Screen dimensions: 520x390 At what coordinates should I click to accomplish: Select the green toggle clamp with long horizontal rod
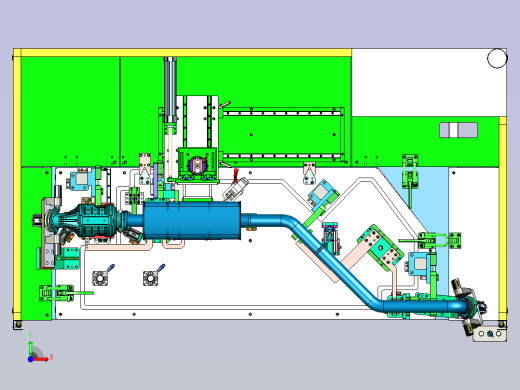pyautogui.click(x=66, y=293)
